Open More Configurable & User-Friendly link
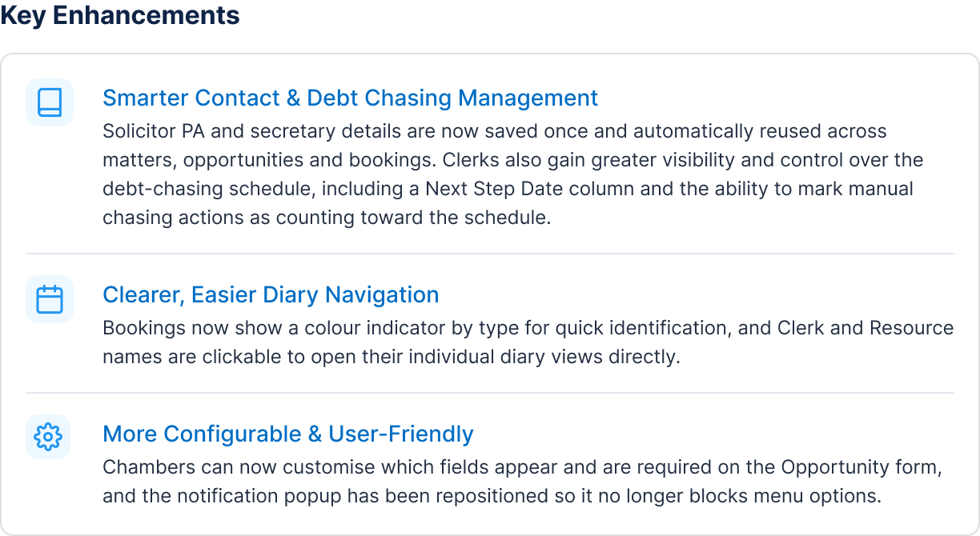The width and height of the screenshot is (980, 536). 288,434
